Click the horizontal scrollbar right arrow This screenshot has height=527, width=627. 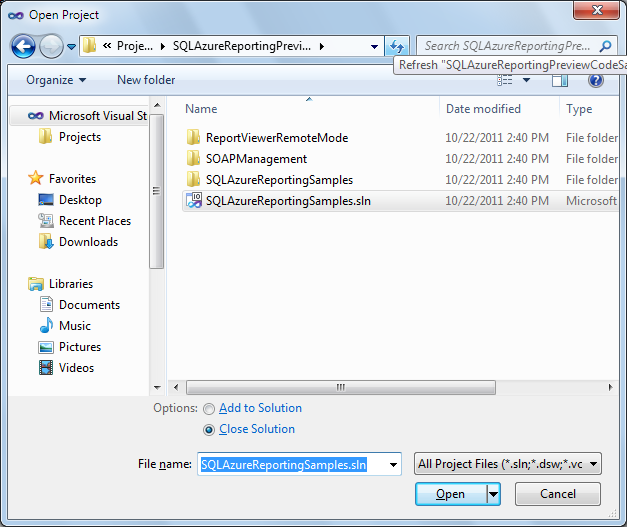[x=610, y=387]
